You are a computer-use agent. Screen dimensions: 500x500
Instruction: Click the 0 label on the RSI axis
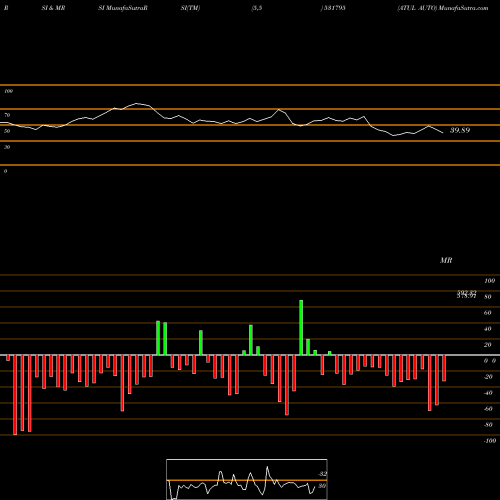pos(5,171)
